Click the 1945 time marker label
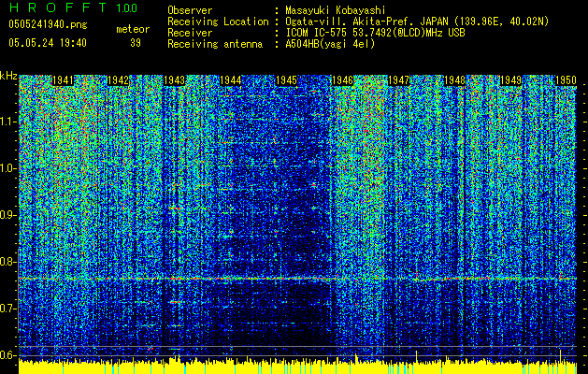Viewport: 588px width, 374px height. coord(286,80)
